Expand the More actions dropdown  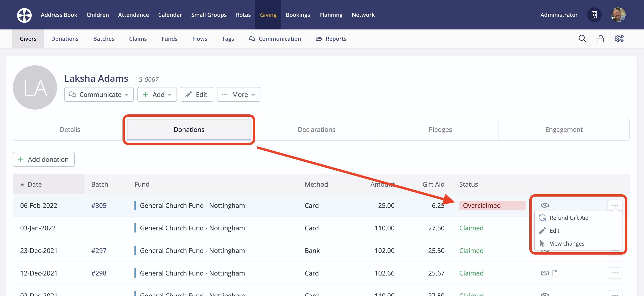238,94
